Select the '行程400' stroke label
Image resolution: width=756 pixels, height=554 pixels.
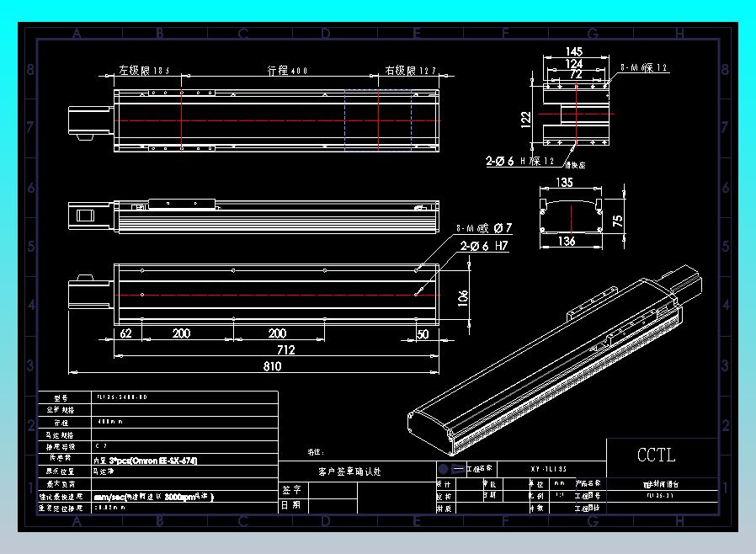(287, 71)
